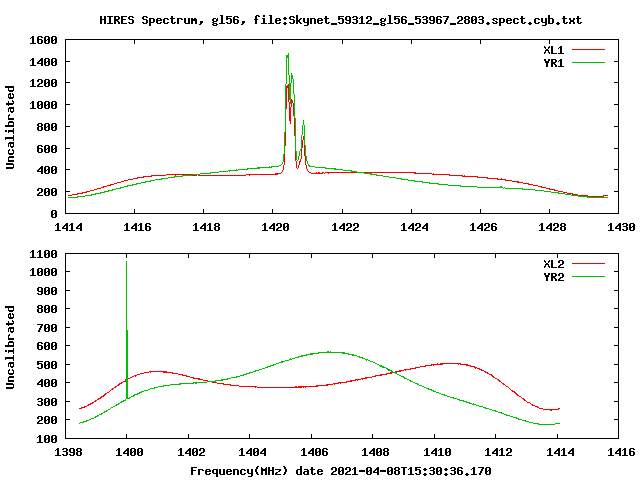Viewport: 640px width, 480px height.
Task: Click the 1410 x-axis tick label
Action: [437, 452]
